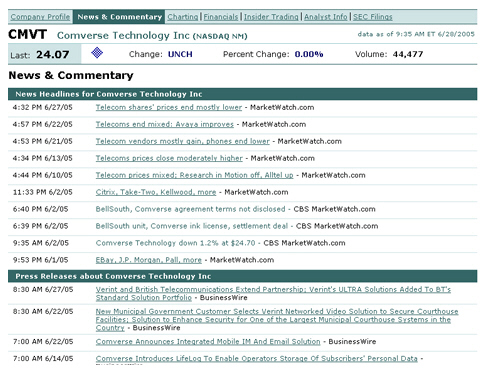Click 'BellSouth, Comverse agreement terms not disclosed'
This screenshot has width=496, height=373.
(190, 209)
